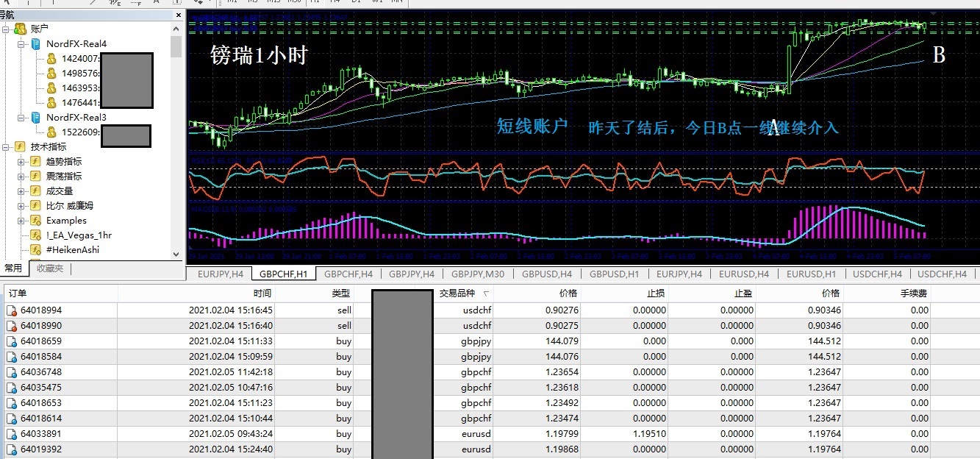Select the icon of account 1463953
Viewport: 980px width, 459px height.
click(x=51, y=88)
